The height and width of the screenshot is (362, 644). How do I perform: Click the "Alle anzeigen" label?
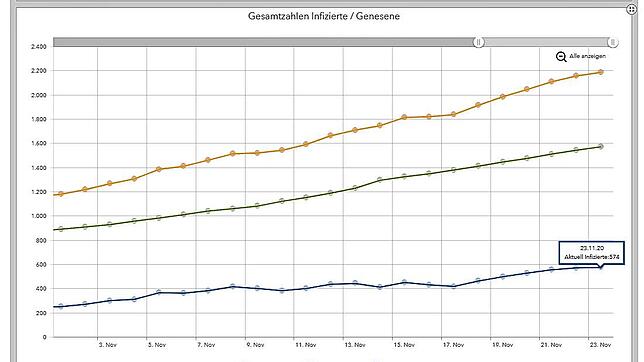tap(587, 56)
